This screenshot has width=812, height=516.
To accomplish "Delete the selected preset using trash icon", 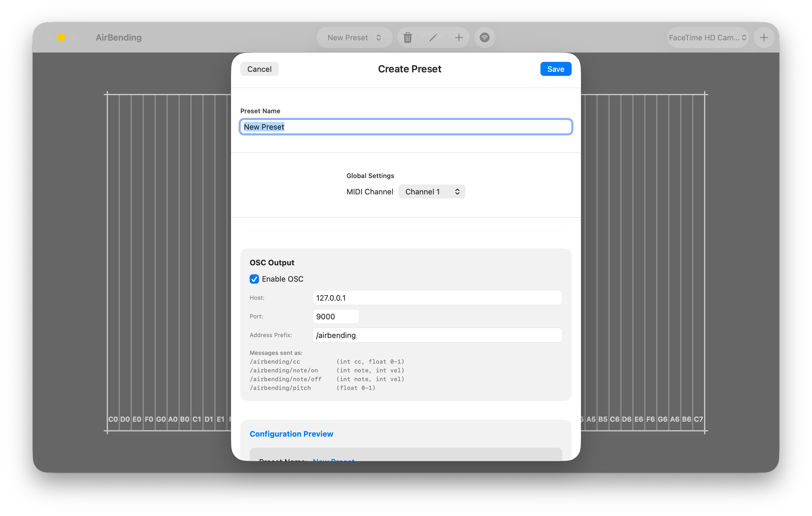I will pyautogui.click(x=408, y=37).
